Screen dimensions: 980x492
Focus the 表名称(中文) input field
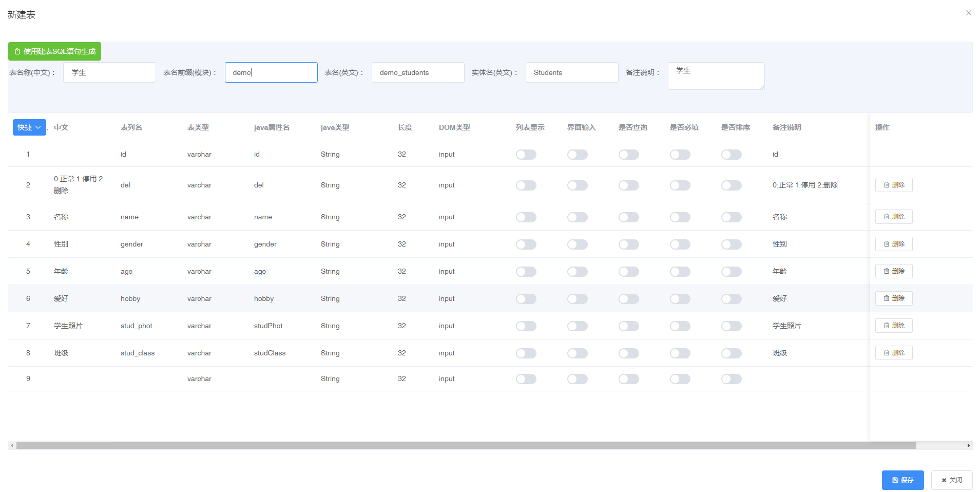click(109, 72)
